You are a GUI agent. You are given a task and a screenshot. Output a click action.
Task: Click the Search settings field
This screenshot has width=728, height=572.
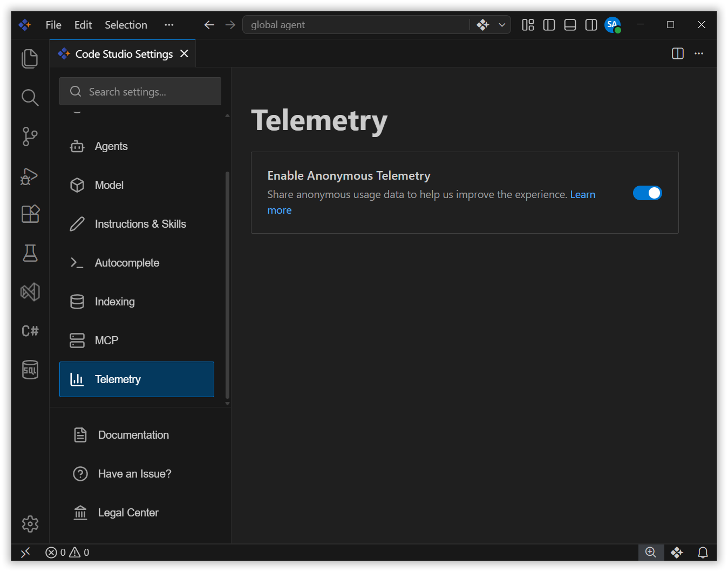tap(140, 91)
